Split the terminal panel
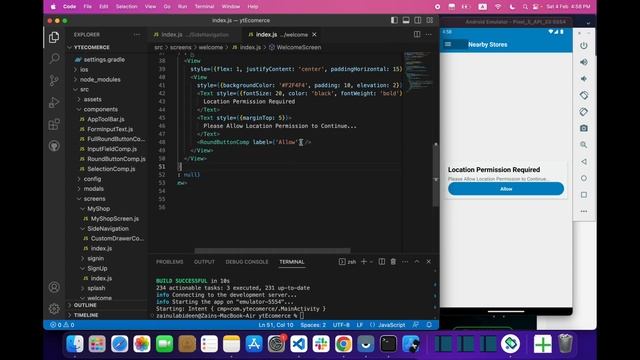640x360 pixels. point(382,262)
